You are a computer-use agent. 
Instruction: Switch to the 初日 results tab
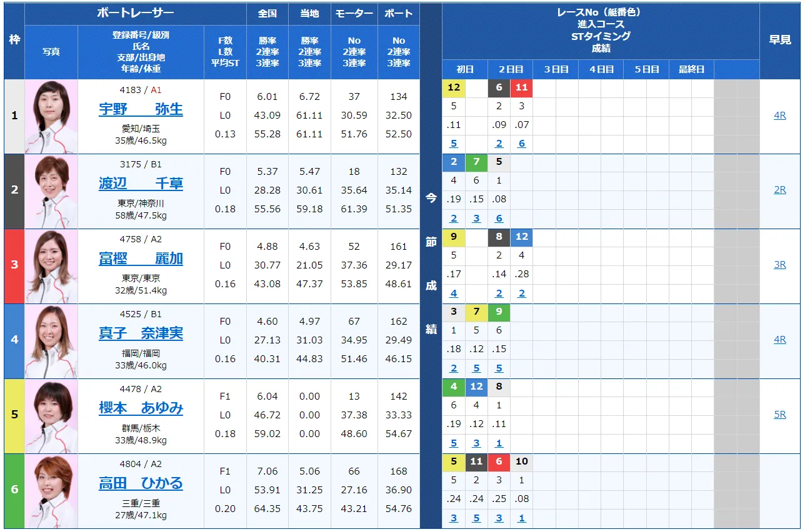[x=466, y=69]
